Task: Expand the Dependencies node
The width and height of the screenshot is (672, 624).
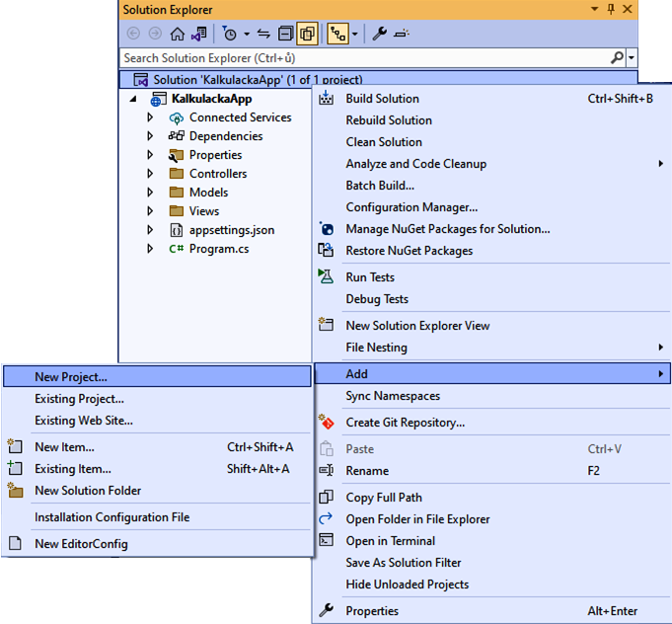Action: pyautogui.click(x=150, y=136)
